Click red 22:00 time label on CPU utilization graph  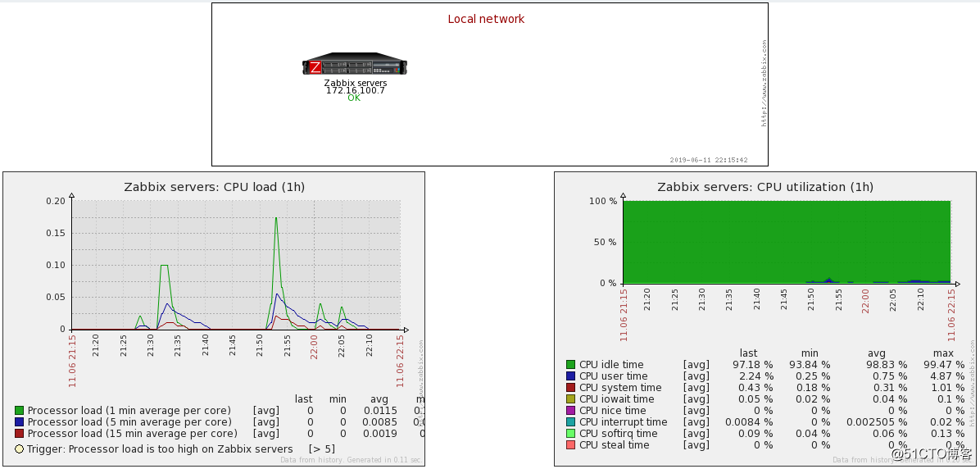coord(865,300)
